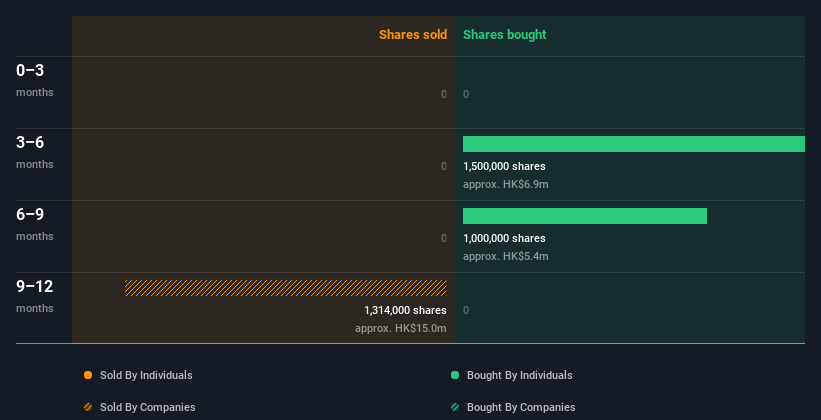821x420 pixels.
Task: Click the zero bought value in 0–3 months row
Action: (x=466, y=94)
